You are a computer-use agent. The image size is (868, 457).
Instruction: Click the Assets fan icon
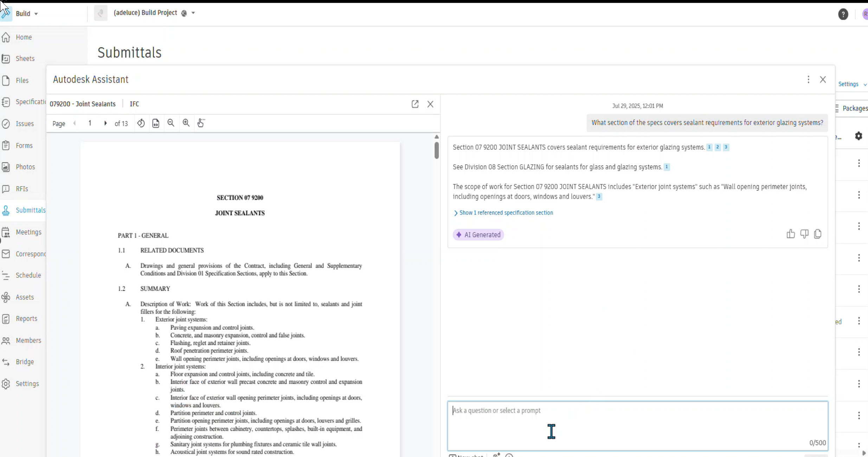point(6,297)
